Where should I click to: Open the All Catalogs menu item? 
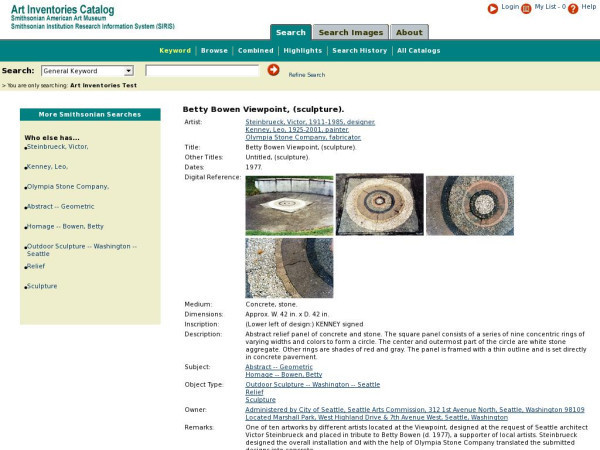tap(419, 51)
